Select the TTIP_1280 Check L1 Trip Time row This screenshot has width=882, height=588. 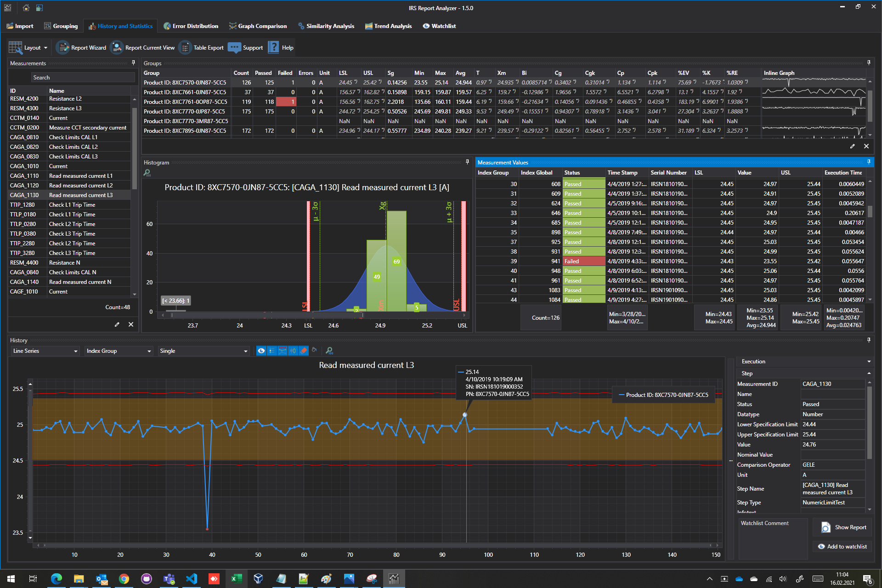[x=70, y=205]
